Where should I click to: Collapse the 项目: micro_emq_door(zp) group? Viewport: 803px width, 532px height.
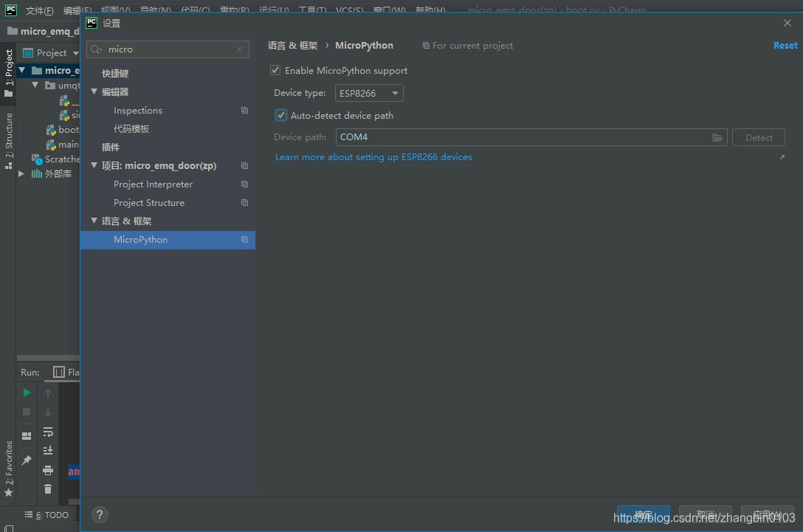tap(94, 165)
